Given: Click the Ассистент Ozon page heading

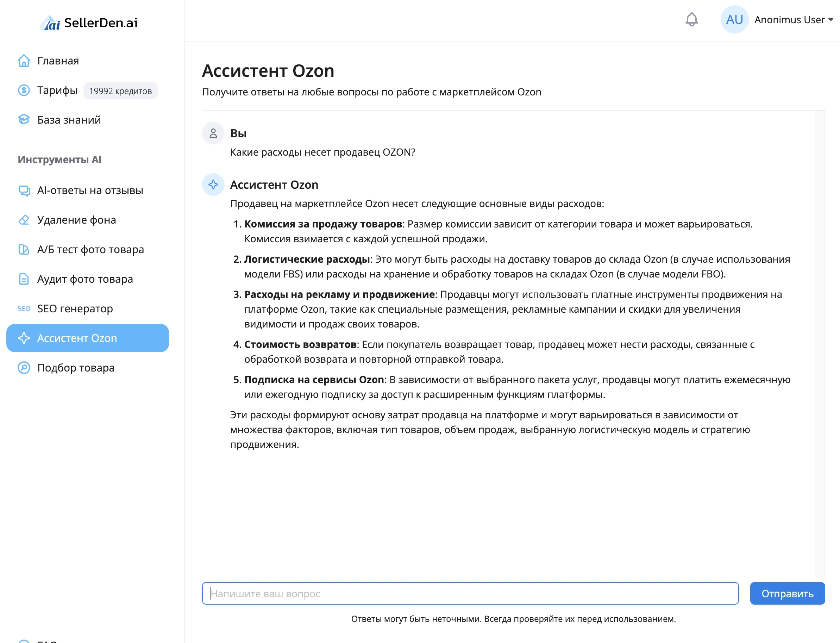Looking at the screenshot, I should coord(268,71).
